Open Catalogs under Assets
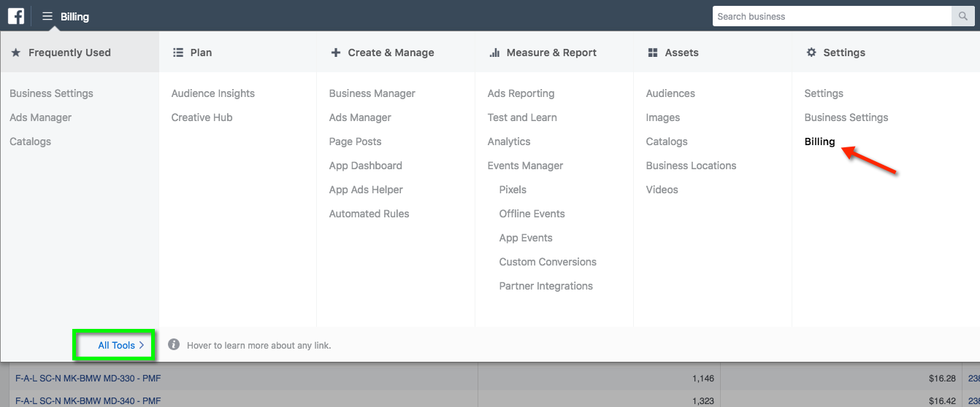 (x=667, y=142)
